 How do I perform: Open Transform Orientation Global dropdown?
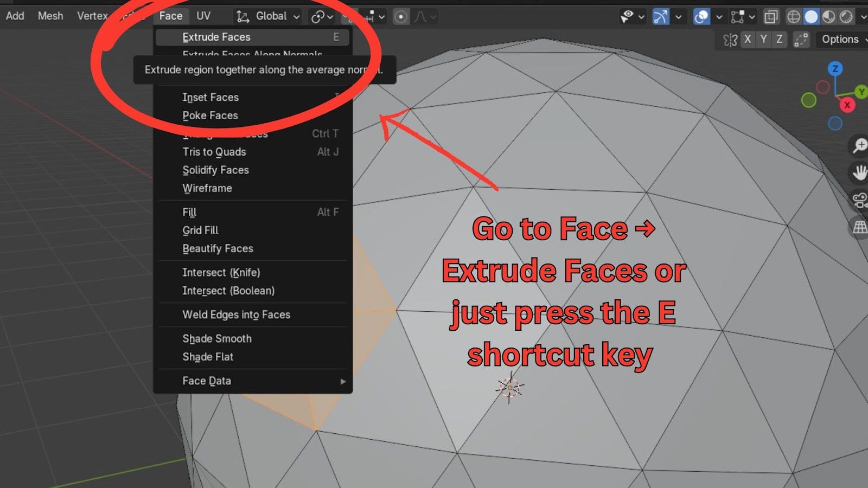[268, 16]
